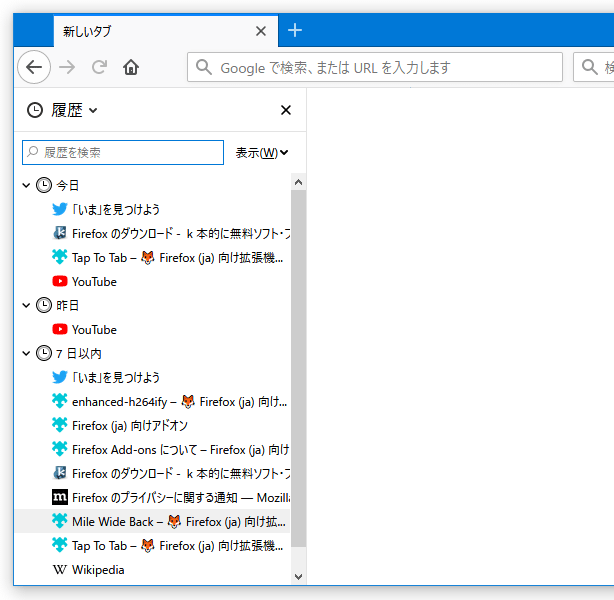614x600 pixels.
Task: Click the forward arrow navigation button
Action: coord(67,67)
